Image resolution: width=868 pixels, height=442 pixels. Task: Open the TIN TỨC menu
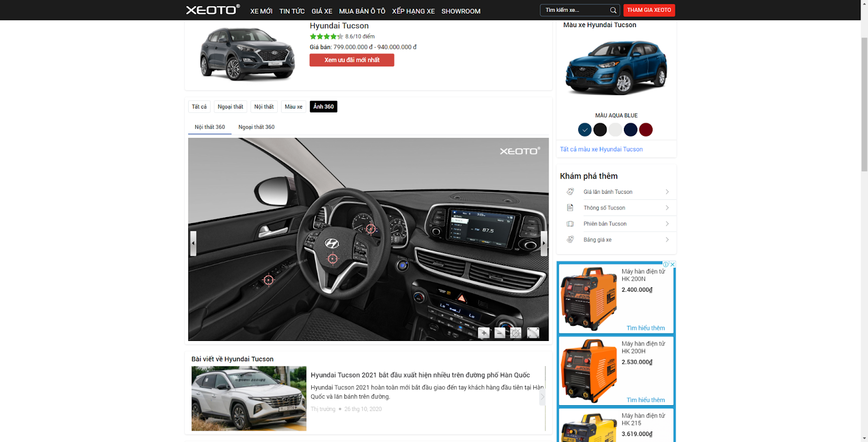[x=292, y=11]
